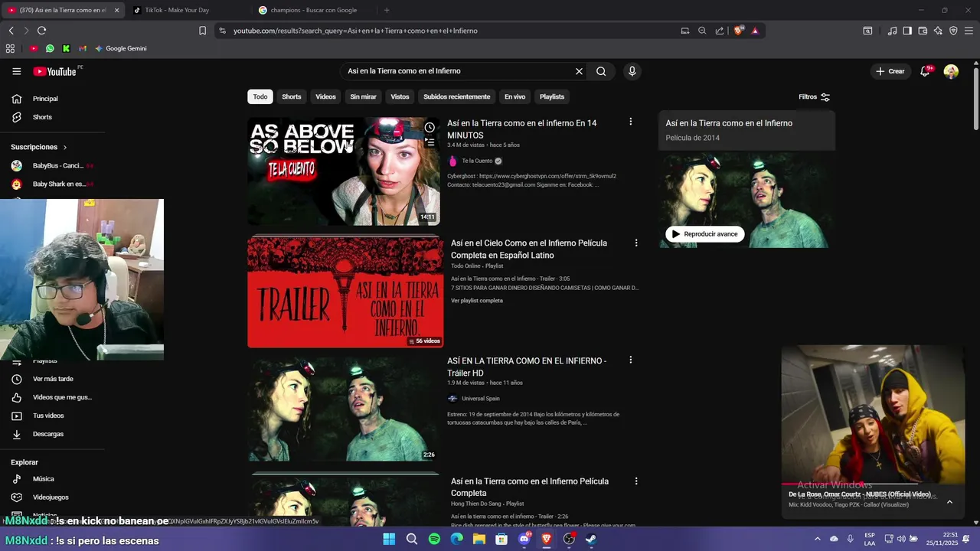This screenshot has height=551, width=980.
Task: Reload the page in the browser
Action: click(x=41, y=31)
